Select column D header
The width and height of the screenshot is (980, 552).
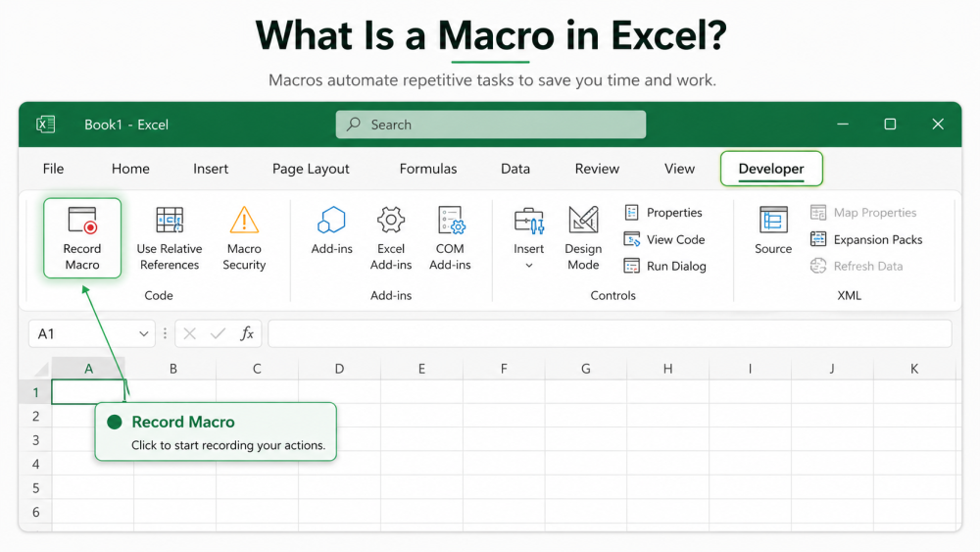click(339, 369)
